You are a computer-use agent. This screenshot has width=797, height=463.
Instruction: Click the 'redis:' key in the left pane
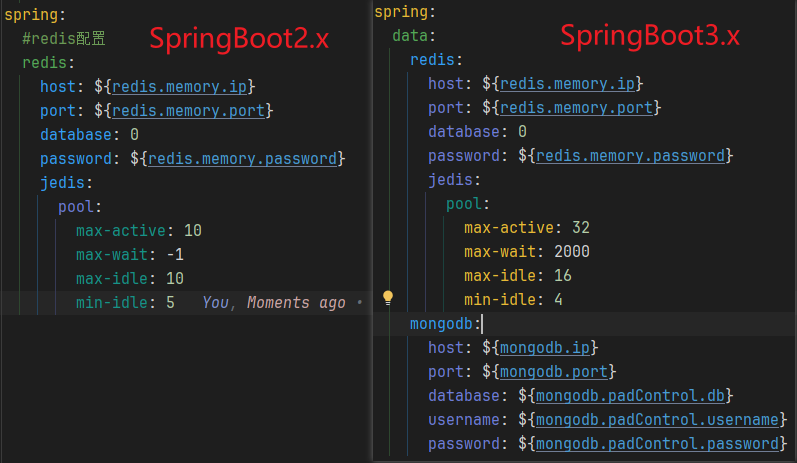coord(48,63)
